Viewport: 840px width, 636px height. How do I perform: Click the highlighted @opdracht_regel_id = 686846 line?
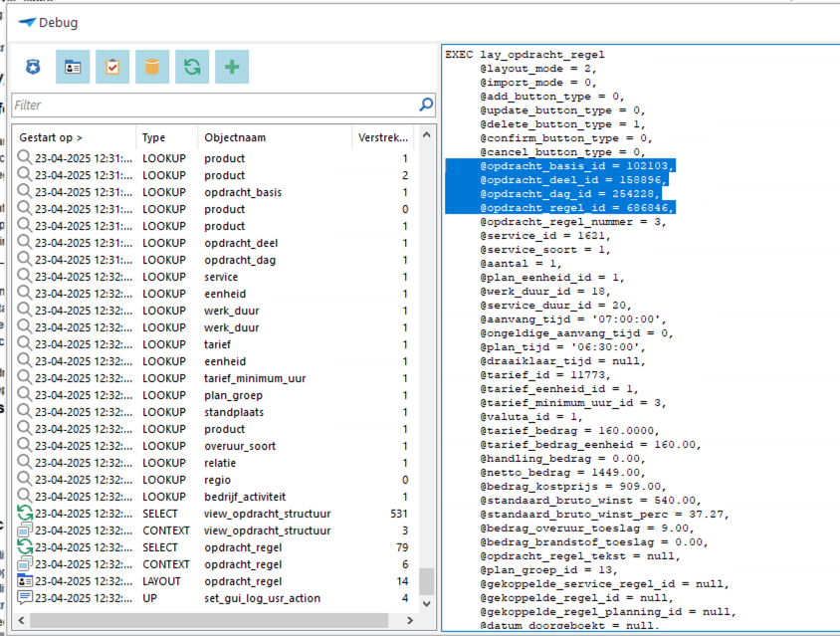[x=576, y=208]
